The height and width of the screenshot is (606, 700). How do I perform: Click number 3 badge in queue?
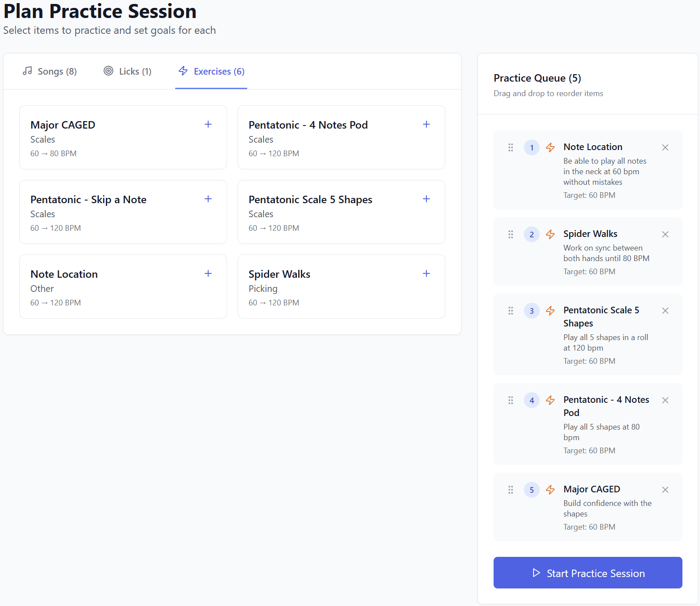[x=532, y=311]
